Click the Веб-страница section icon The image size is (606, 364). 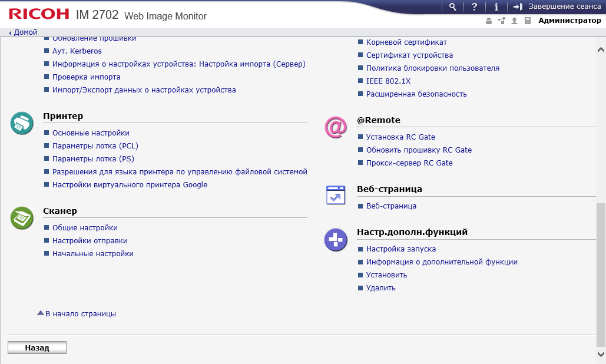336,196
